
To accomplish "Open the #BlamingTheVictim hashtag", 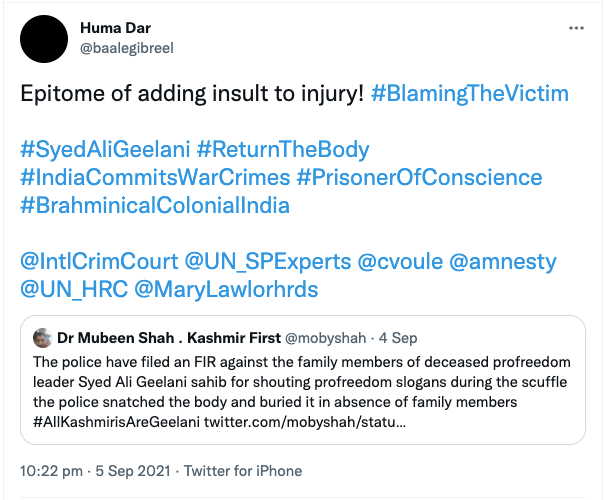I will click(x=469, y=94).
